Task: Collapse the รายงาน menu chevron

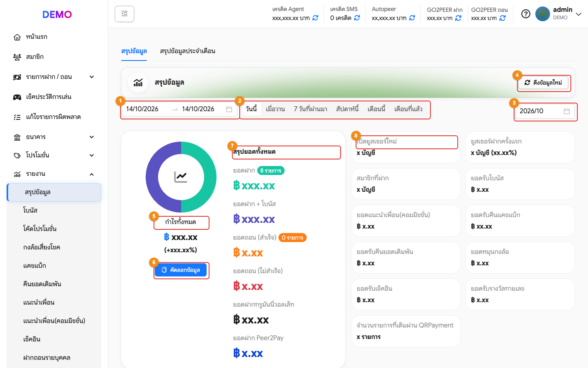Action: pyautogui.click(x=92, y=174)
